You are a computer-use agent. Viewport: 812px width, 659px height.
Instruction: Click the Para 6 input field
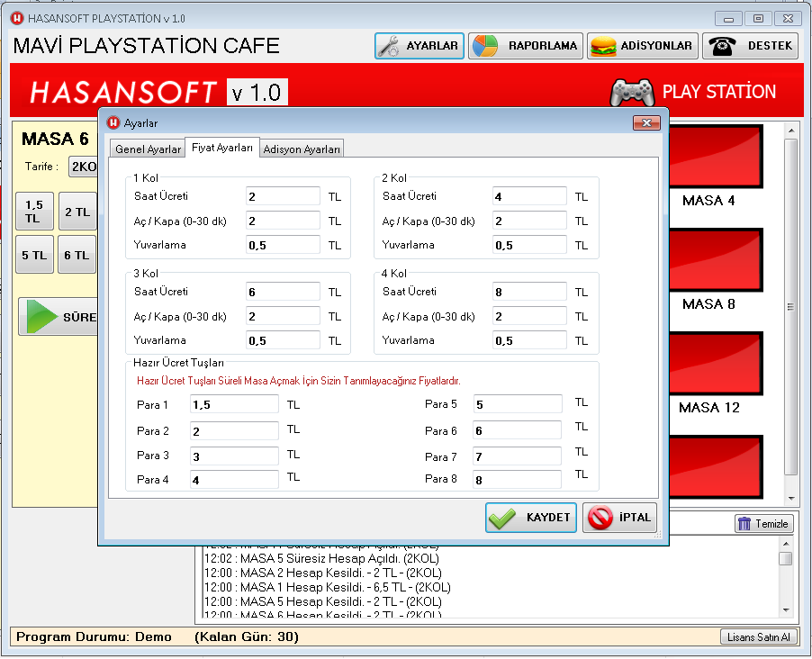[518, 430]
